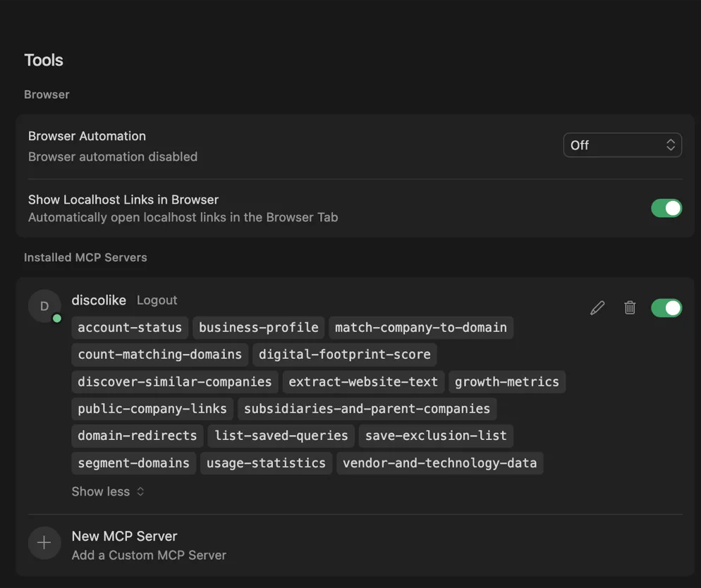Delete the discolike MCP server
Screen dimensions: 701x588
630,308
